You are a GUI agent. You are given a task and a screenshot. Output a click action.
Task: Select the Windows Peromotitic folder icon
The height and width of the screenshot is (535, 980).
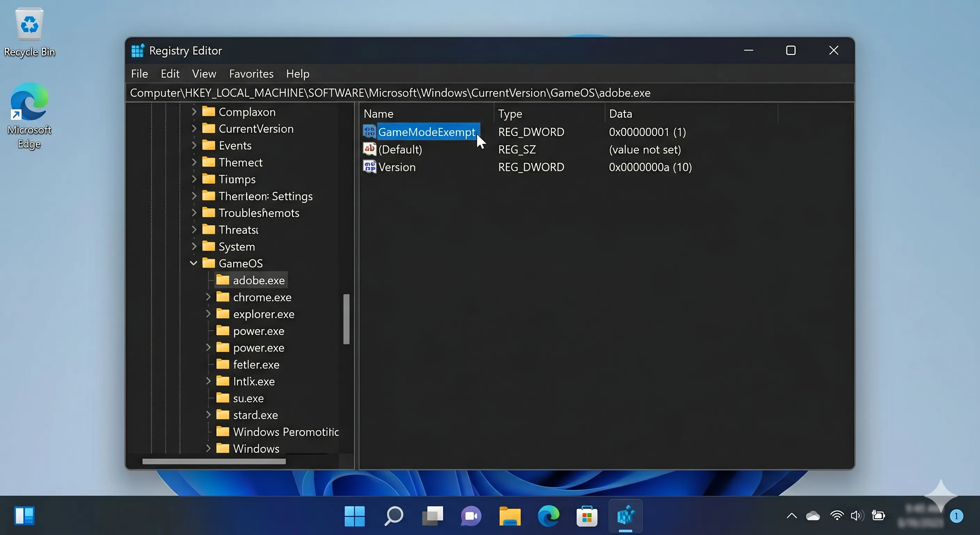tap(223, 432)
